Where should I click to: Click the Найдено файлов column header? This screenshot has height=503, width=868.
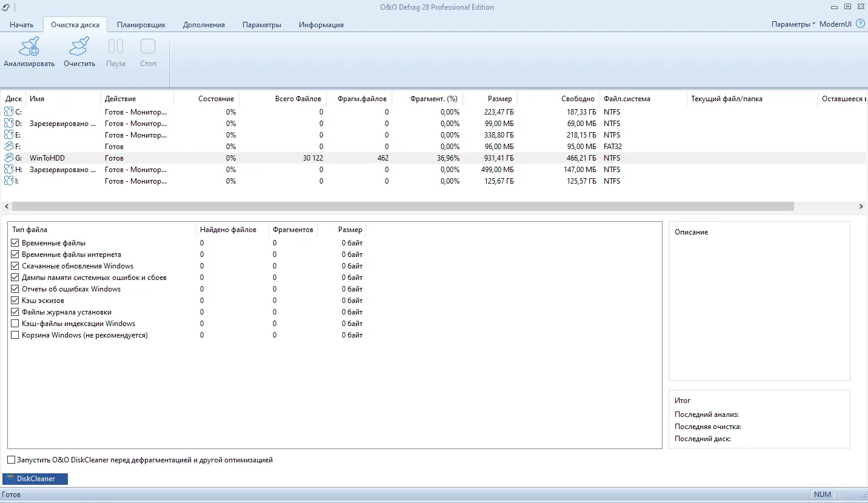click(x=233, y=230)
